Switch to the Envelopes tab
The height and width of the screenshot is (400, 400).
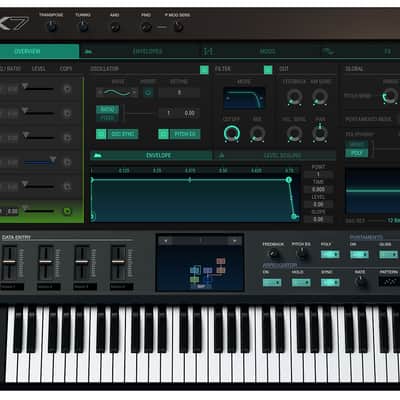pyautogui.click(x=140, y=51)
